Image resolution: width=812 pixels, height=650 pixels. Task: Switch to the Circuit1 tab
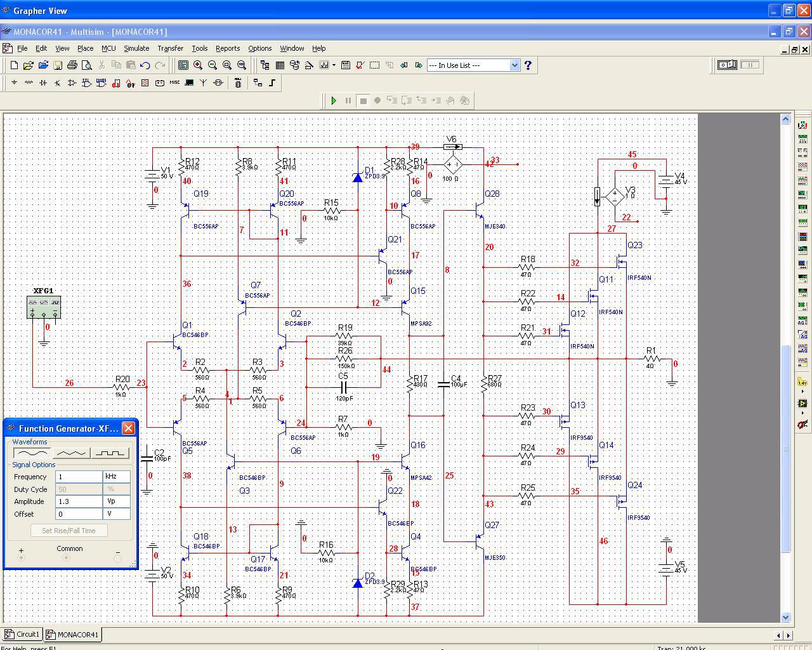point(22,634)
